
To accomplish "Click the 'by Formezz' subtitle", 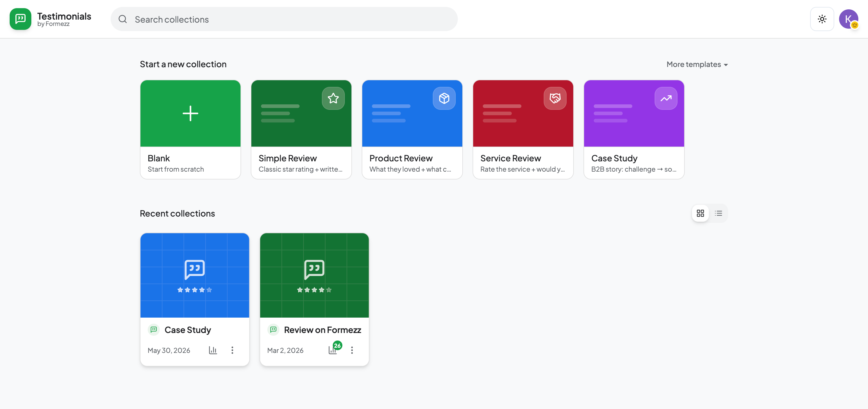I will point(53,24).
